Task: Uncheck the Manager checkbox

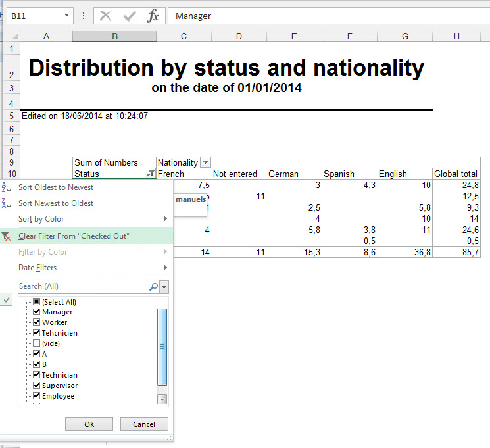Action: (37, 312)
